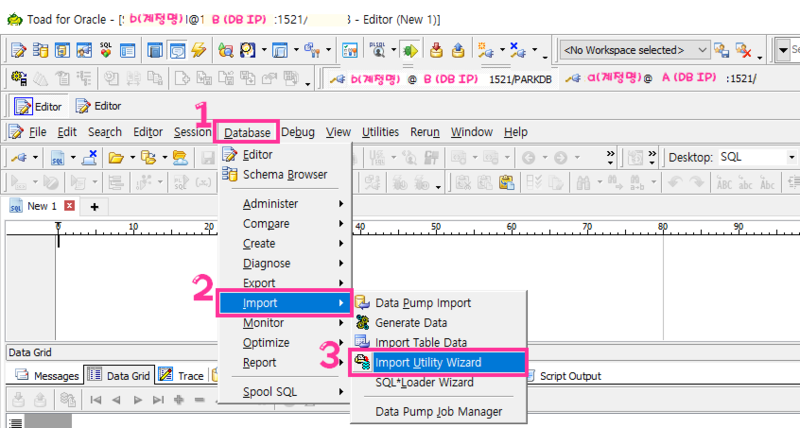Click the change session plug icon in editor toolbar
Viewport: 800px width, 428px height.
click(x=19, y=158)
